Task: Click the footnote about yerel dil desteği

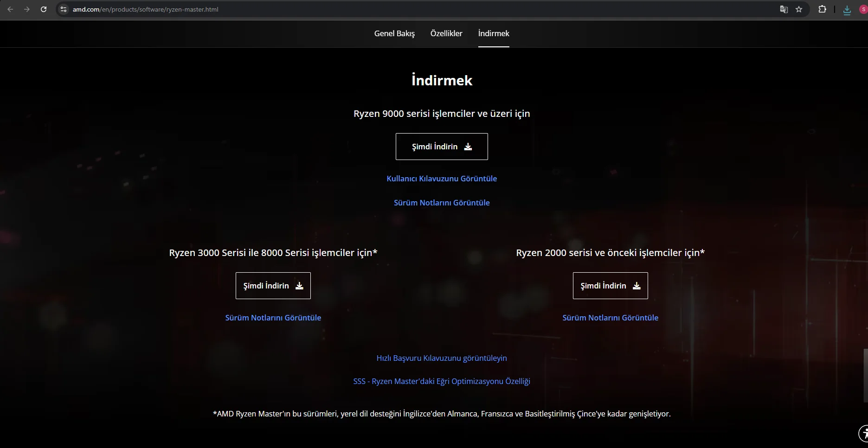Action: (x=442, y=414)
